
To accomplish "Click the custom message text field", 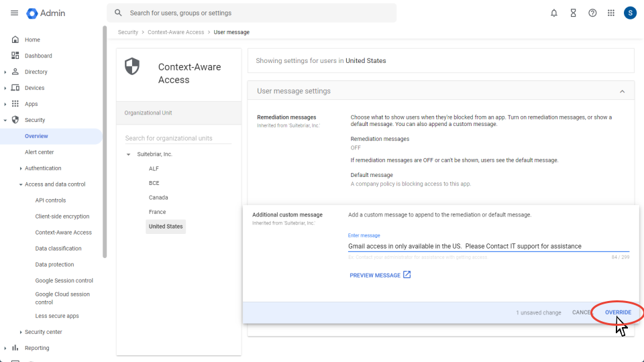I will pos(488,246).
